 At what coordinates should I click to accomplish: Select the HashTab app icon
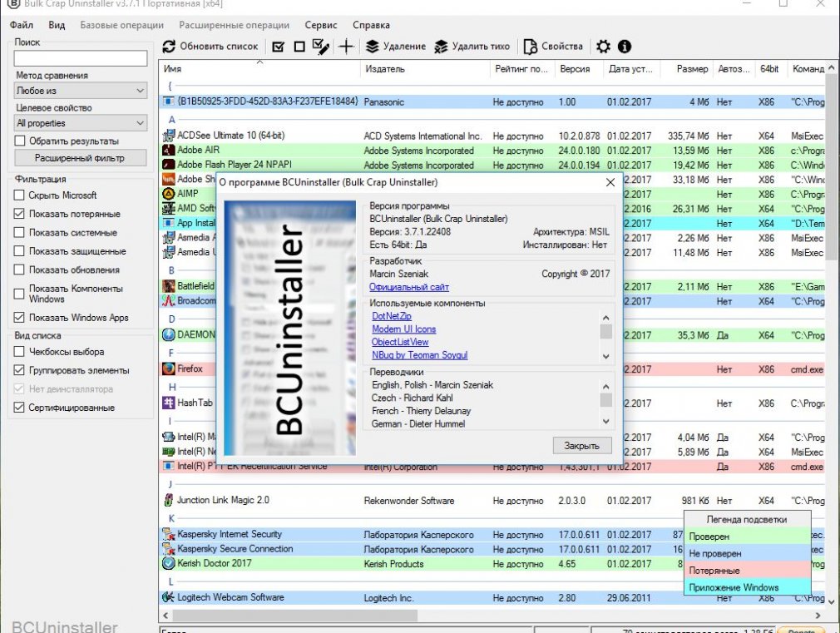click(x=169, y=403)
